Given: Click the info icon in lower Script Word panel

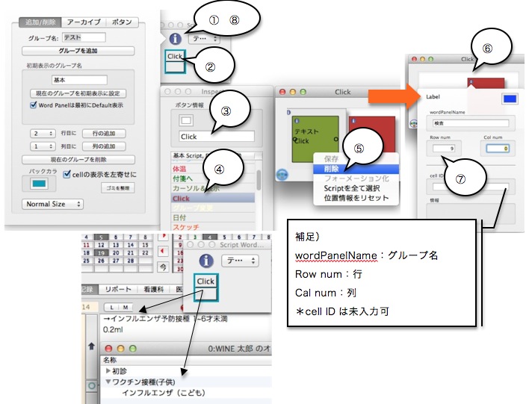Looking at the screenshot, I should [x=205, y=261].
